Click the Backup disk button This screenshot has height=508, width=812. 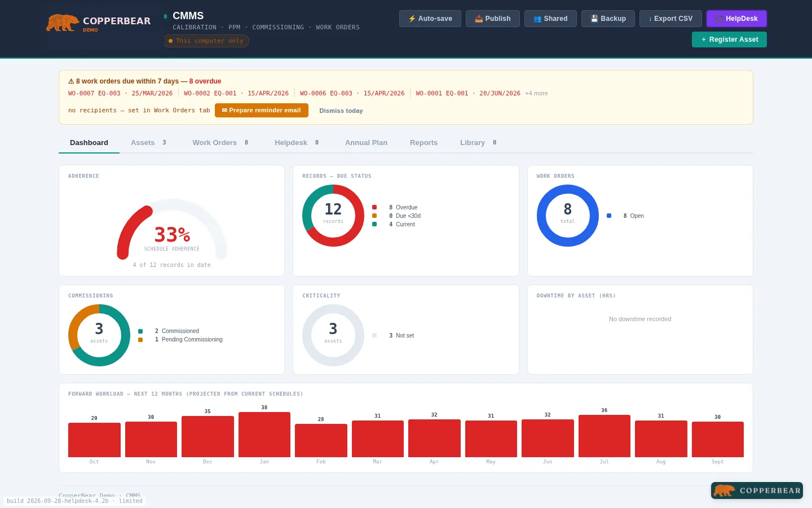coord(608,19)
